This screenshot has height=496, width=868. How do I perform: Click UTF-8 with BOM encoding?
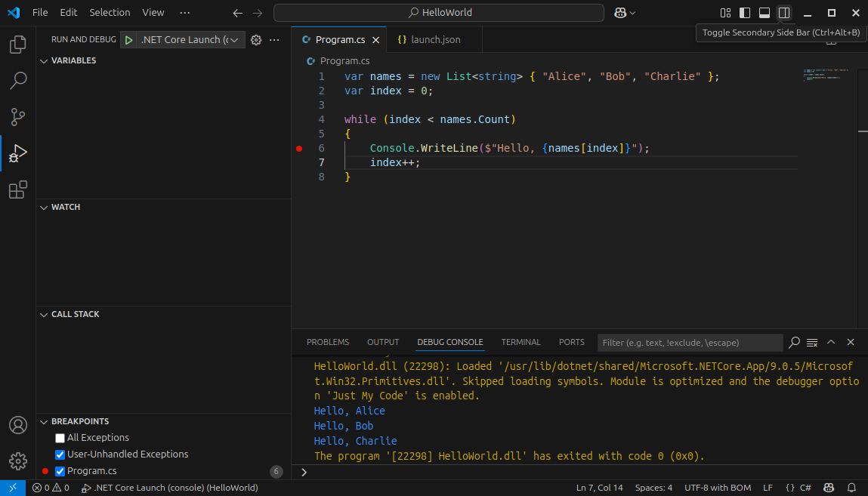pyautogui.click(x=718, y=488)
